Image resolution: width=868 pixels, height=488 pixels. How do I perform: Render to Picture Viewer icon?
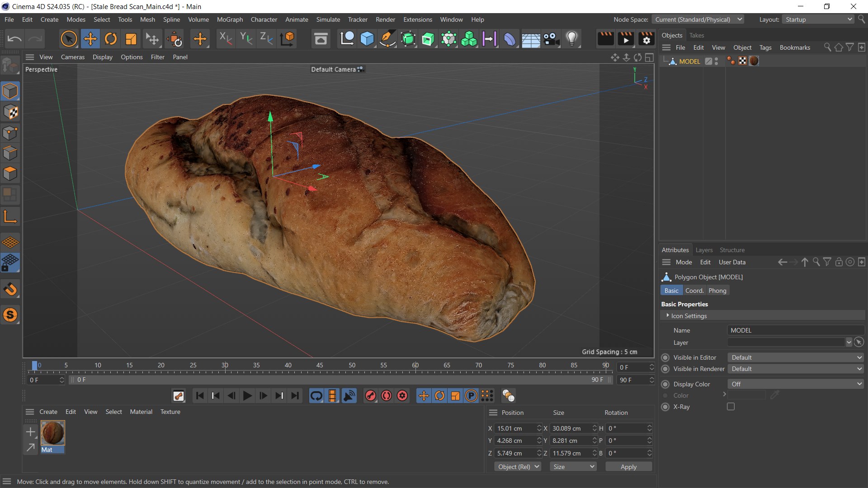point(626,39)
